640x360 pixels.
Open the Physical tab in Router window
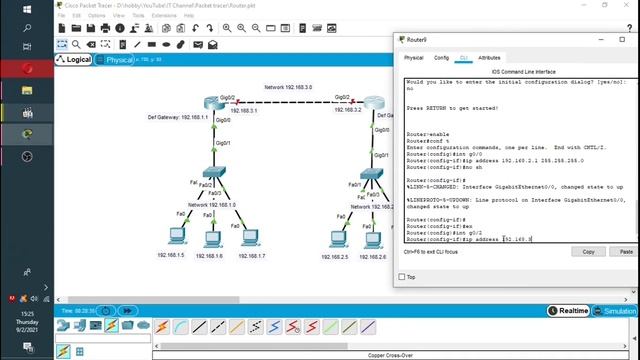click(413, 58)
